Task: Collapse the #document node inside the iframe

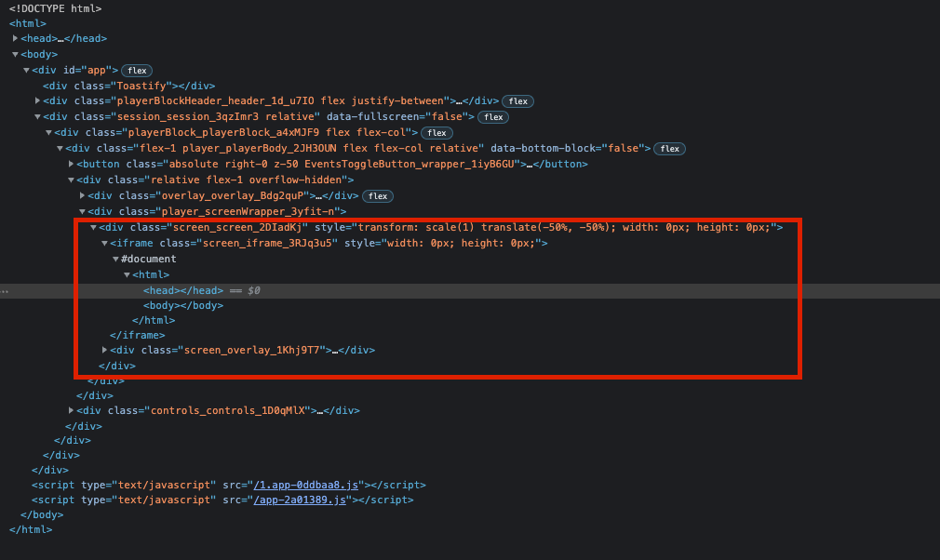Action: tap(115, 258)
